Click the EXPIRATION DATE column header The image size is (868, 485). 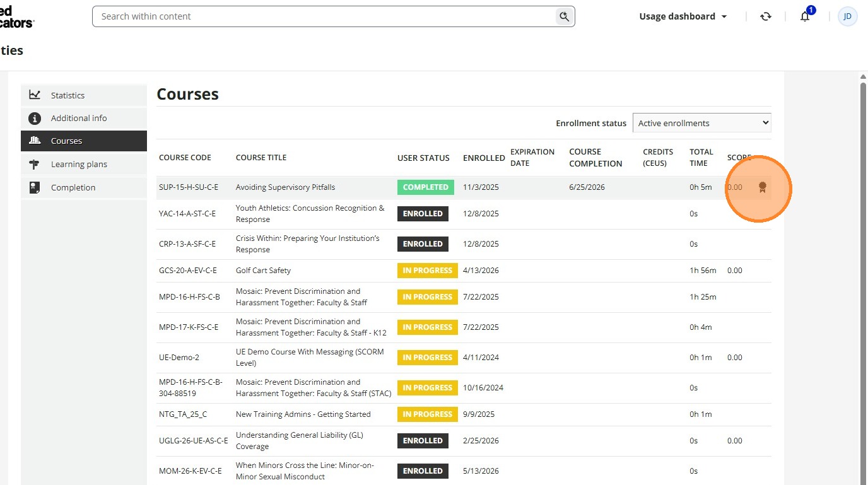point(532,158)
